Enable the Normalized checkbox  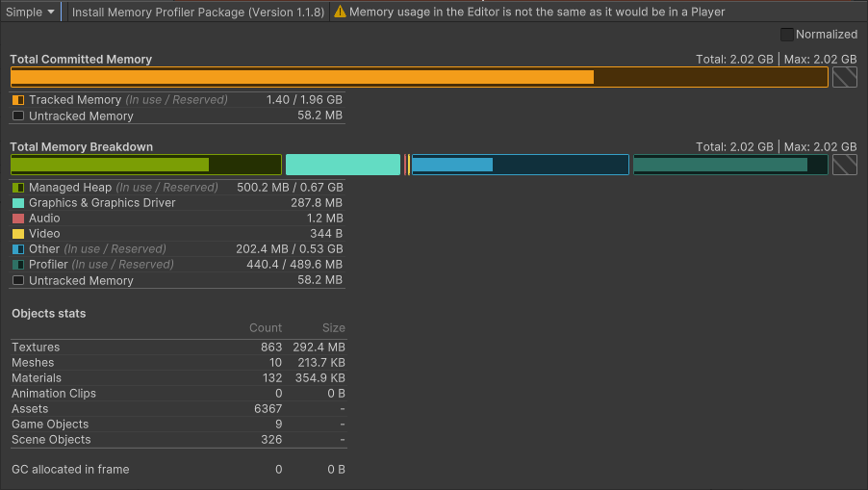click(787, 35)
